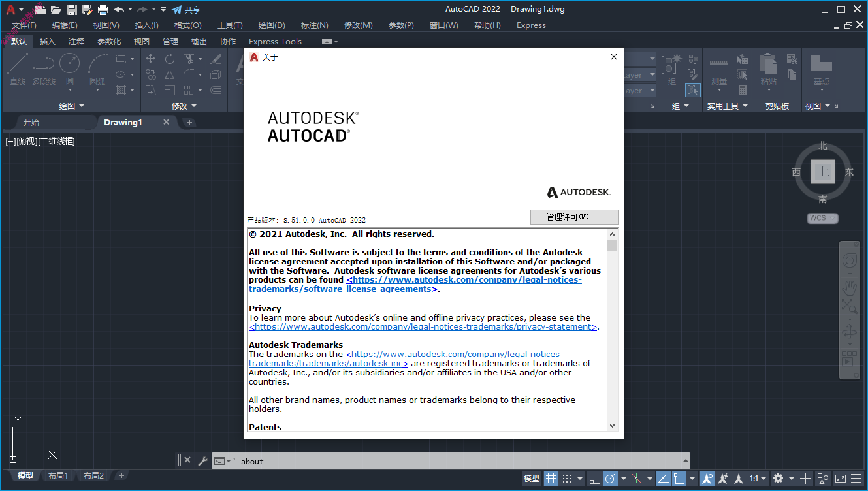Viewport: 868px width, 491px height.
Task: Open the quick access toolbar customize dropdown
Action: (163, 9)
